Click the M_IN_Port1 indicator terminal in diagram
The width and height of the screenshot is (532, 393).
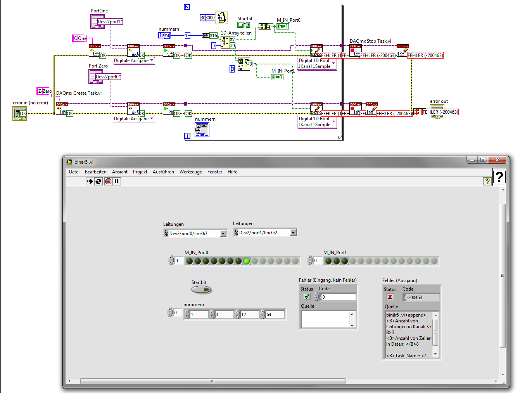pos(277,77)
